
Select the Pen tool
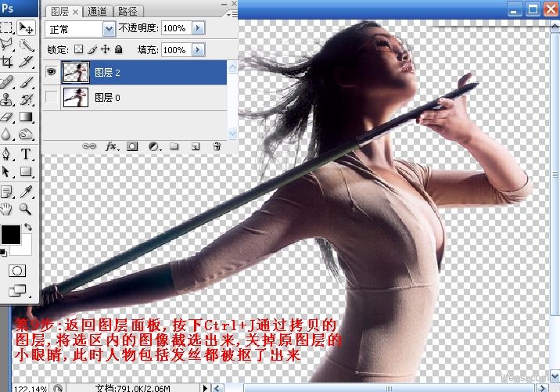7,154
